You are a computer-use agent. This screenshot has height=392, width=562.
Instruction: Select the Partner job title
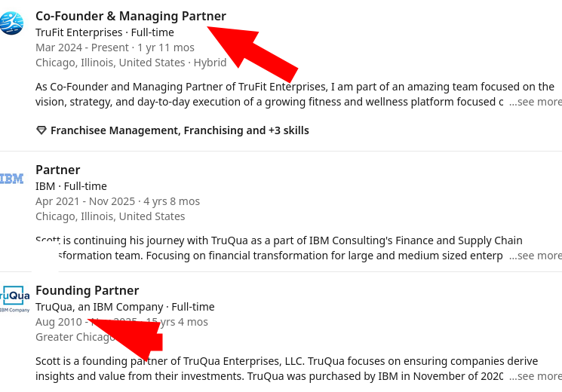click(x=57, y=170)
